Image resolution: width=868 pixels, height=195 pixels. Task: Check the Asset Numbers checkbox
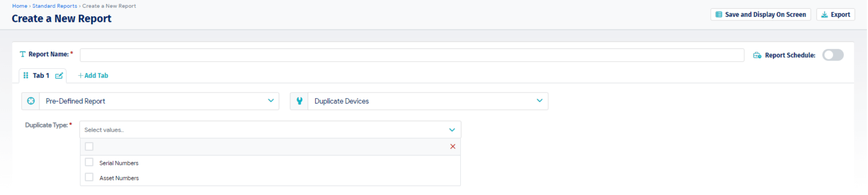tap(89, 177)
